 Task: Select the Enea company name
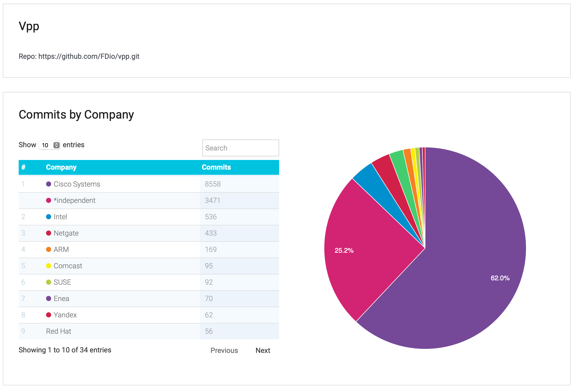[x=61, y=298]
